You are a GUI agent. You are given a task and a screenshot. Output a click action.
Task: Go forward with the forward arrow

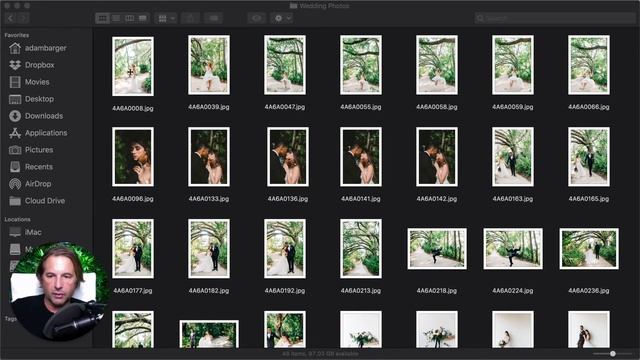pos(23,18)
